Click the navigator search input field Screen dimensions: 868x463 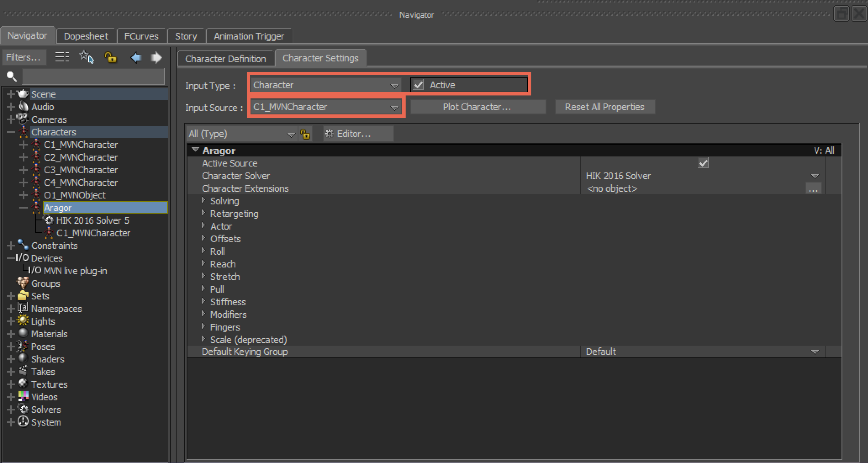coord(93,77)
